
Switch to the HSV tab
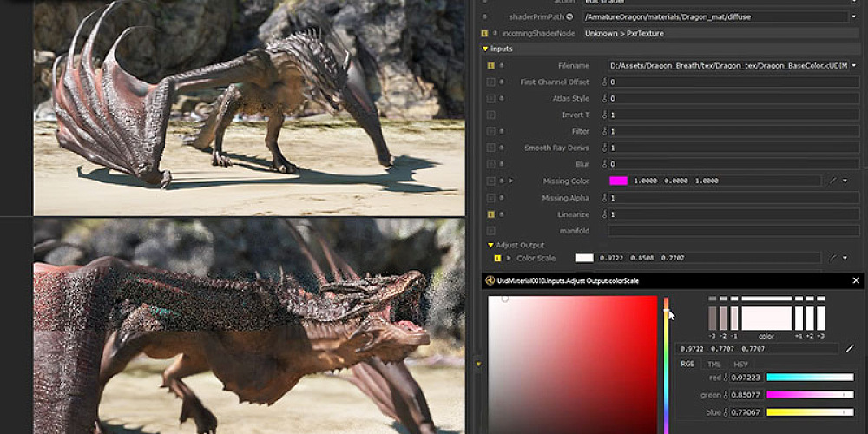click(x=740, y=365)
